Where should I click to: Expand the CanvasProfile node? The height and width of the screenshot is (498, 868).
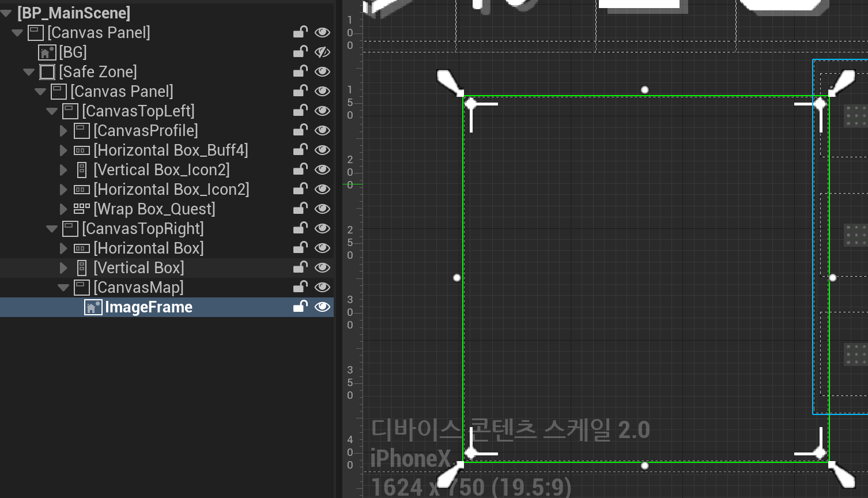click(x=63, y=131)
